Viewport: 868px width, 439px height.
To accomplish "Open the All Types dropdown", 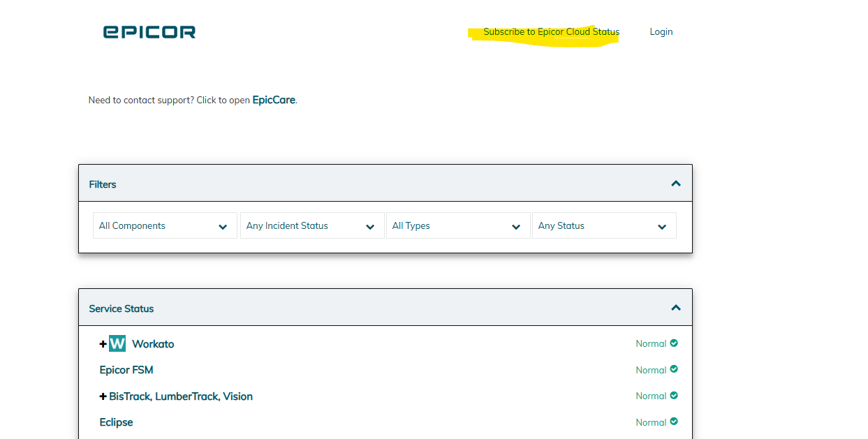I will coord(458,225).
